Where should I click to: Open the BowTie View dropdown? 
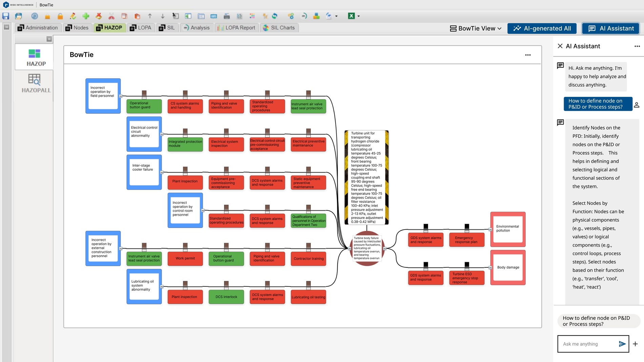(x=476, y=28)
